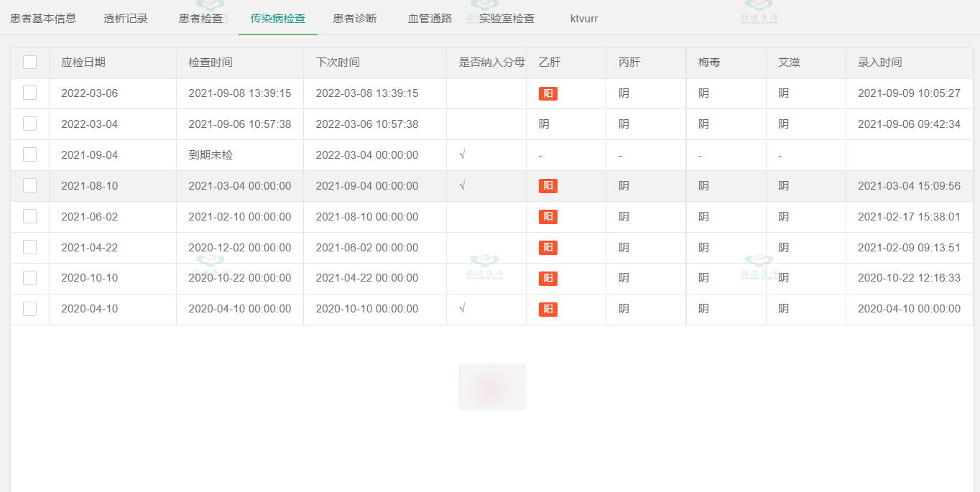The height and width of the screenshot is (492, 980).
Task: Select checkbox for the 2021-04-22 row
Action: tap(29, 247)
